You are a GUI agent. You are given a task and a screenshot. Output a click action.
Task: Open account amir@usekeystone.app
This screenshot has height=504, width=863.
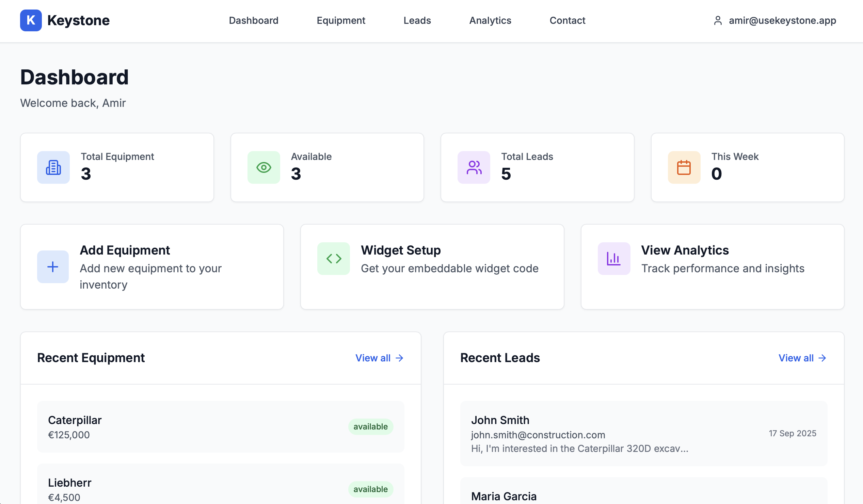782,20
